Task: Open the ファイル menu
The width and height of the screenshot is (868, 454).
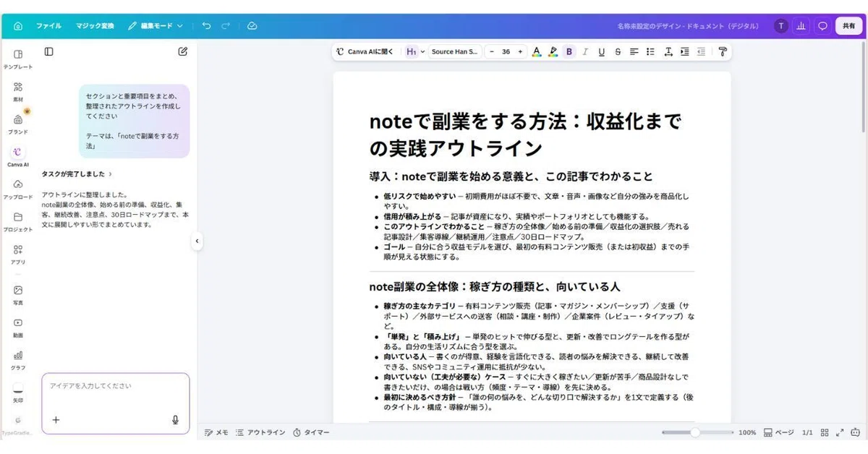Action: click(48, 26)
